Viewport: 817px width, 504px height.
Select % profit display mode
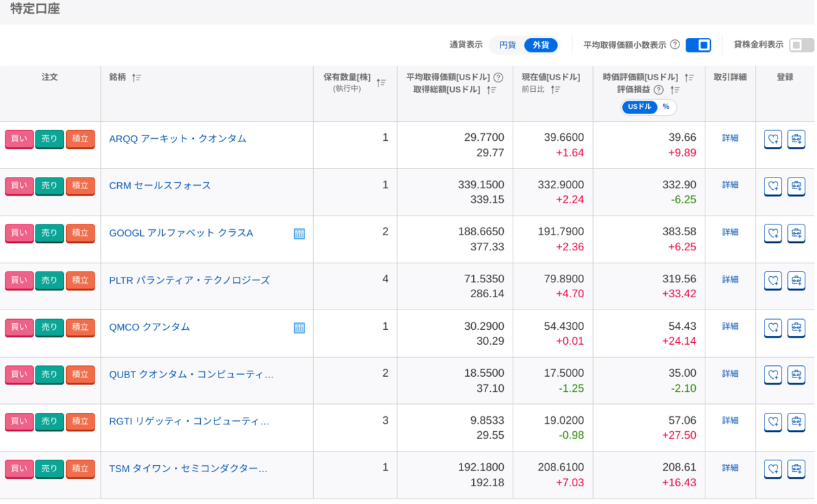tap(666, 107)
